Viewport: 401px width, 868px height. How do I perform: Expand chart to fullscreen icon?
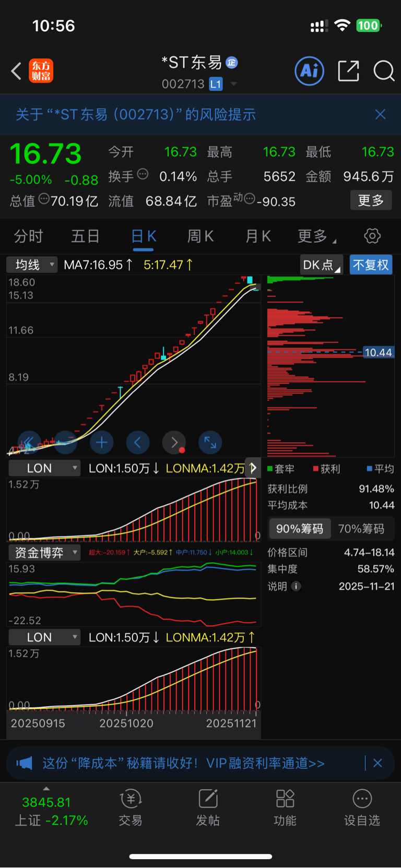[x=210, y=443]
